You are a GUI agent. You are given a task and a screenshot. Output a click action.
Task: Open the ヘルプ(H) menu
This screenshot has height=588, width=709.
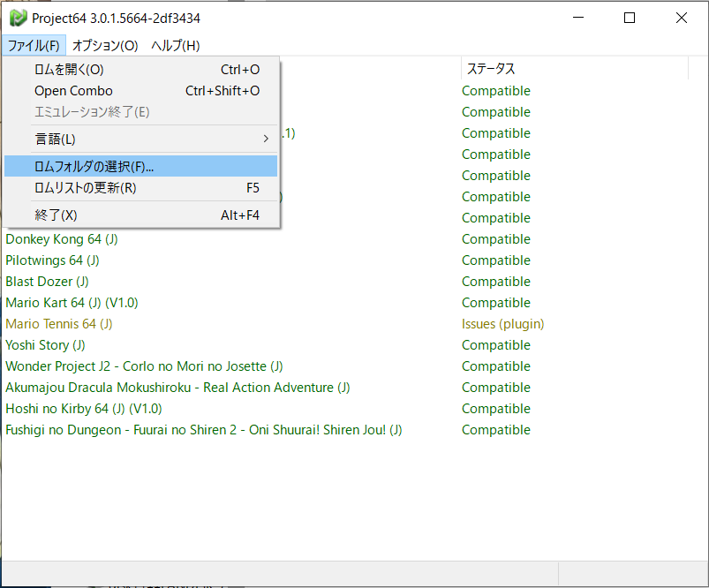[176, 45]
